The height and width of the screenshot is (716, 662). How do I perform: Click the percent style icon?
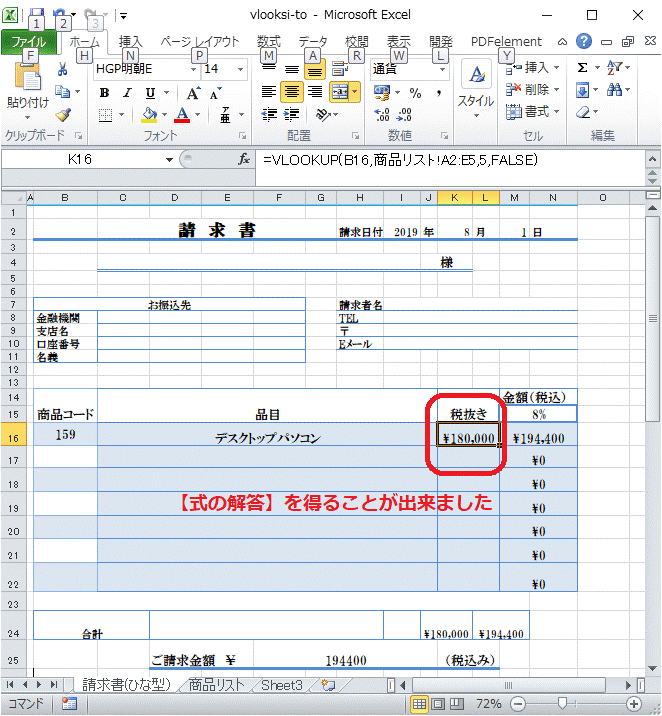tap(415, 92)
